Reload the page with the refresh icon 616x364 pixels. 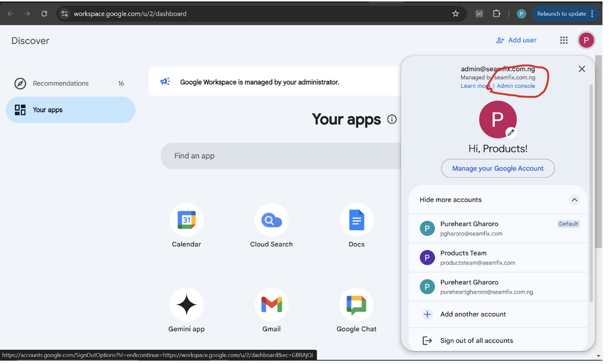pos(44,14)
